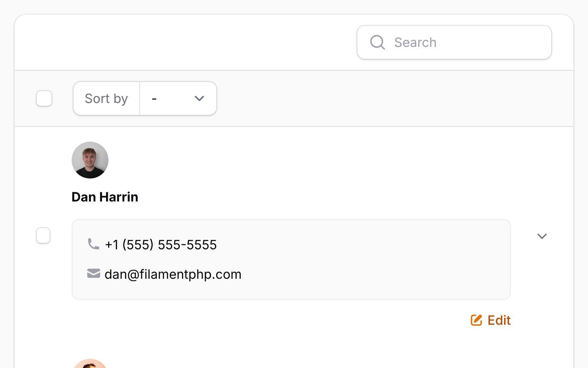
Task: Expand Dan Harrin's row with chevron
Action: click(x=542, y=236)
